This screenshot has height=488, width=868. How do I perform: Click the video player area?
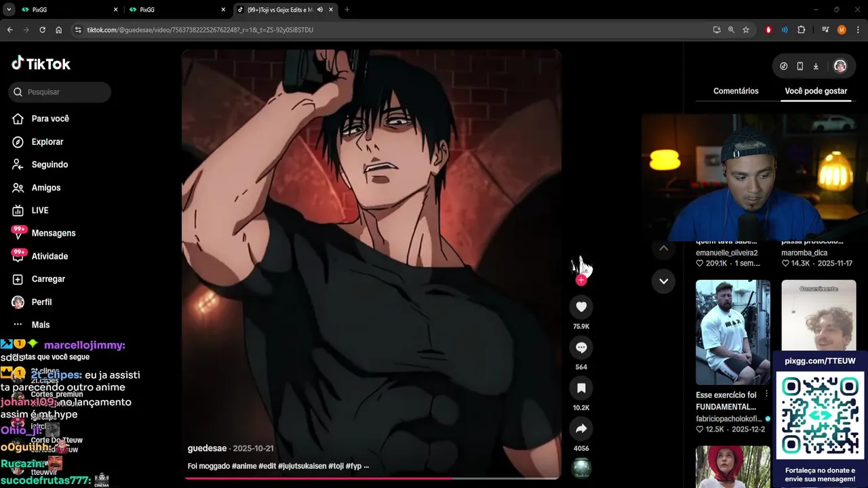[x=372, y=263]
